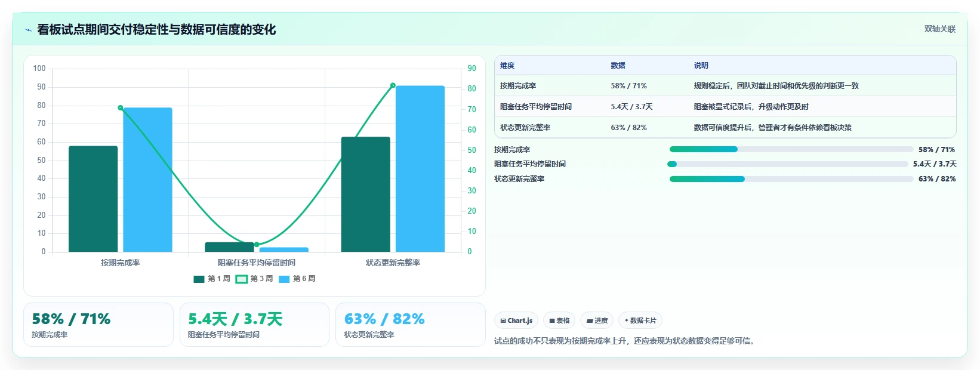The image size is (980, 370).
Task: Click progress value 63% / 82%
Action: click(x=937, y=179)
